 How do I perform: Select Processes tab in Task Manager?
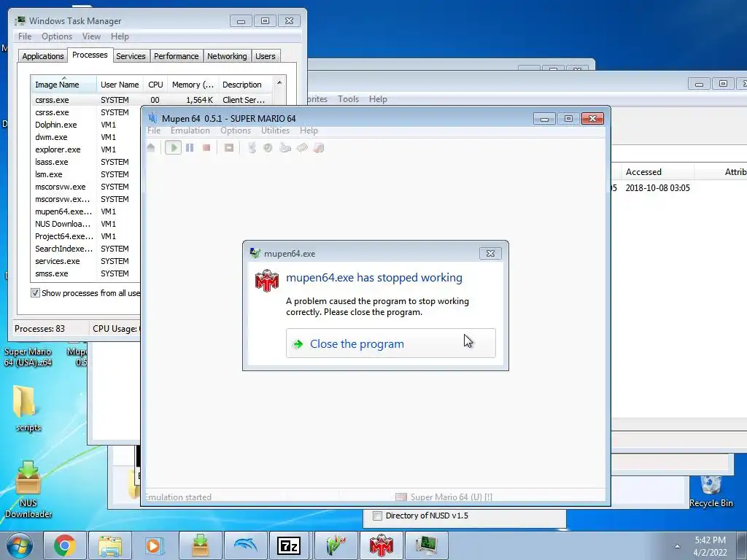pos(90,55)
